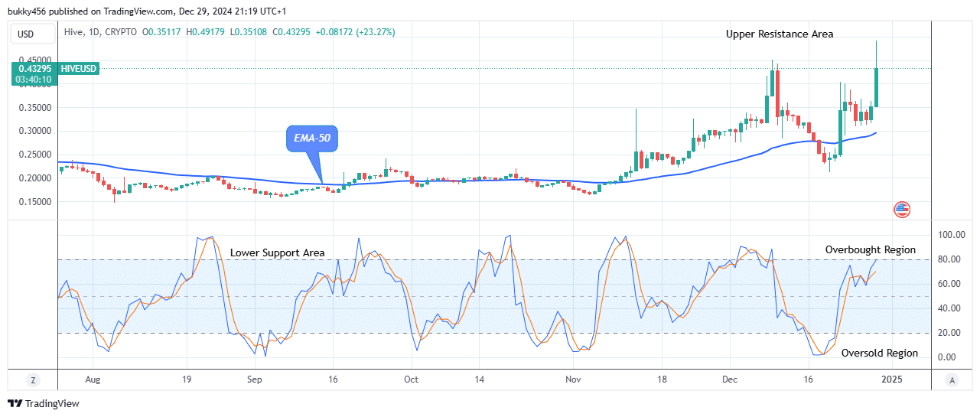Click the 100.00 oscillator scale value
Image resolution: width=980 pixels, height=417 pixels.
click(x=951, y=235)
